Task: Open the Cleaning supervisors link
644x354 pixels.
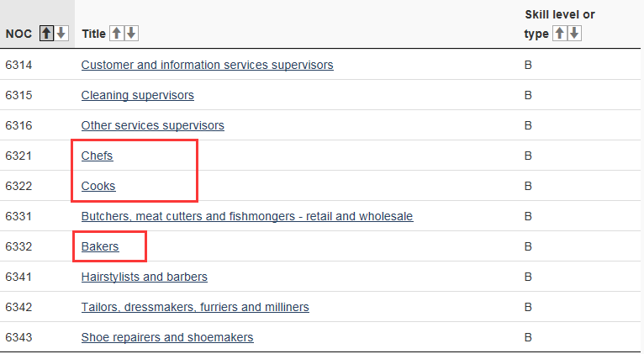Action: pos(138,95)
